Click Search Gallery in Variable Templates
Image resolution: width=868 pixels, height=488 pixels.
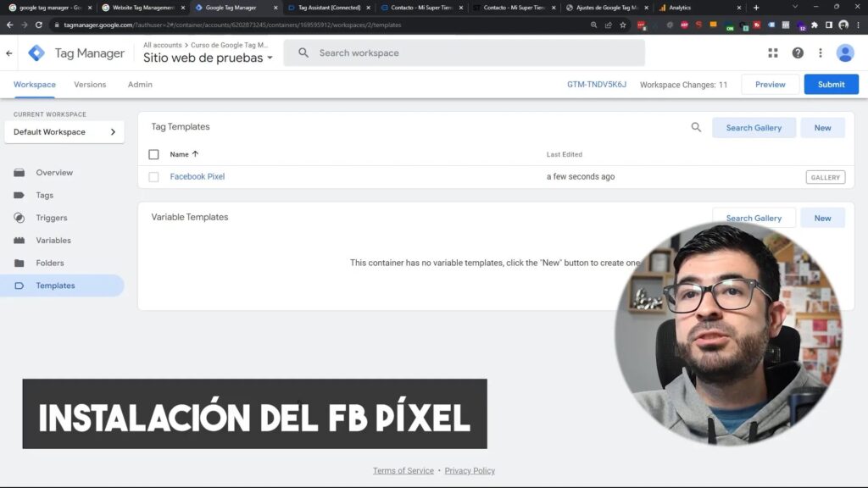point(754,218)
